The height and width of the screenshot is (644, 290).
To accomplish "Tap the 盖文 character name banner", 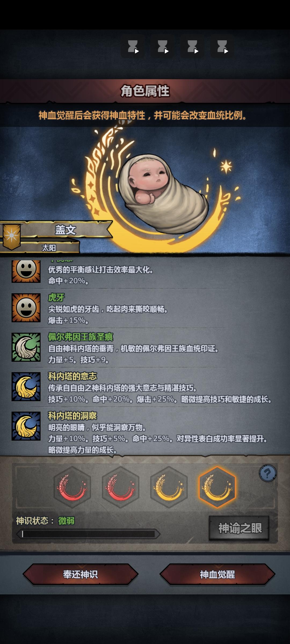I will [66, 230].
